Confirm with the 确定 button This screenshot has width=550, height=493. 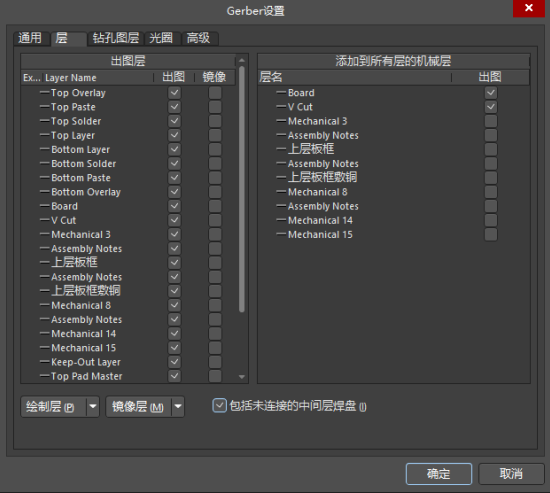[438, 474]
